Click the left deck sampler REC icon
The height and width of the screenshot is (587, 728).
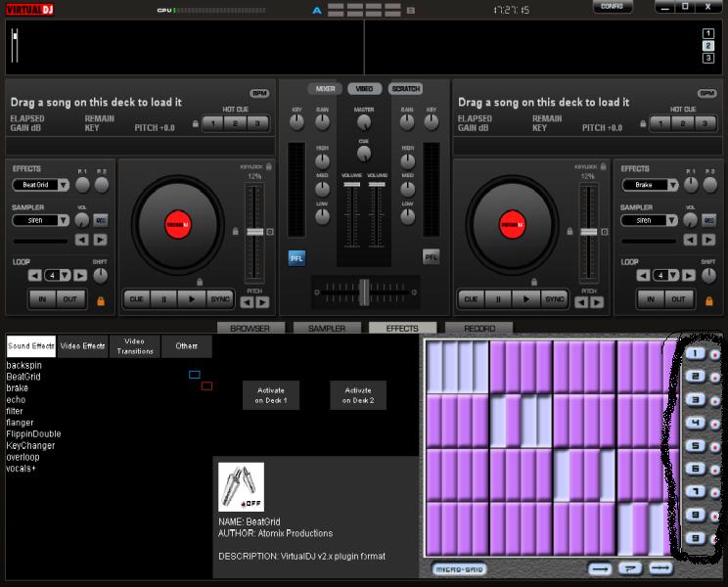pos(100,221)
